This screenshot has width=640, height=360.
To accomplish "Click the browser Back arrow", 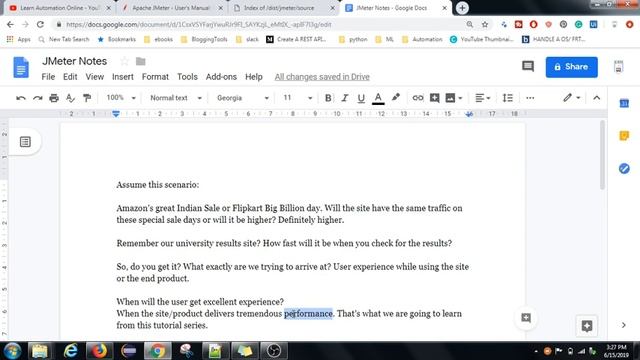I will point(10,24).
